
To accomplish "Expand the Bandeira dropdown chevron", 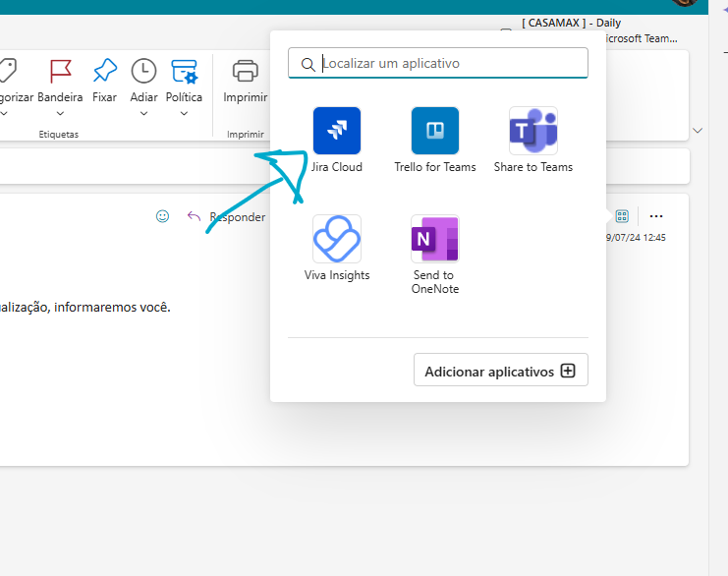I will (60, 113).
